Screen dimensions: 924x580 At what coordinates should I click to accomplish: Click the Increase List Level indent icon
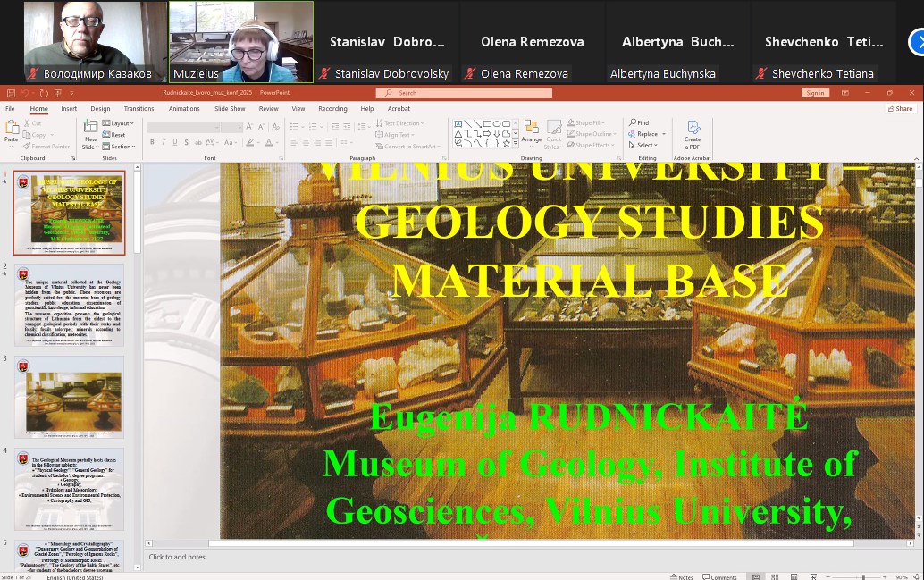pyautogui.click(x=347, y=127)
